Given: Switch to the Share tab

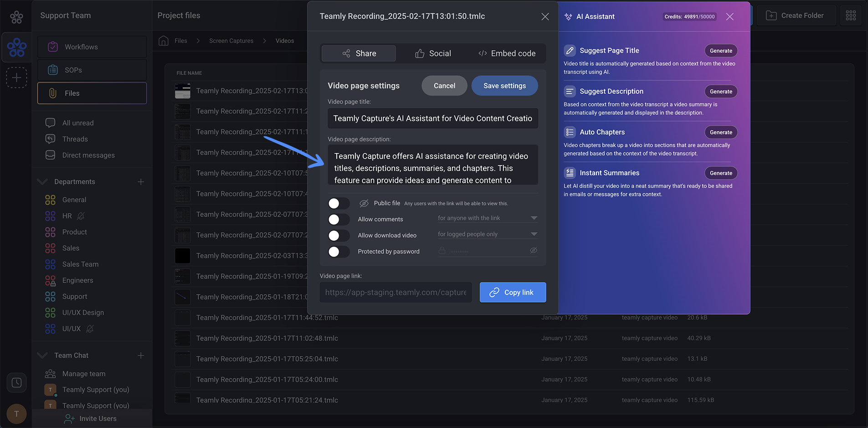Looking at the screenshot, I should point(359,53).
